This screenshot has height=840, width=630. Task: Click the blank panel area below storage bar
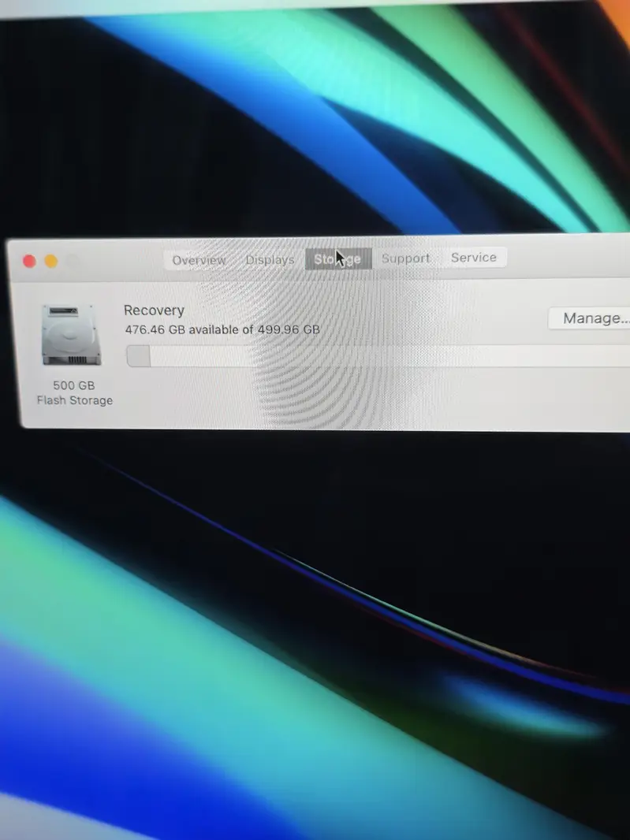pyautogui.click(x=355, y=398)
